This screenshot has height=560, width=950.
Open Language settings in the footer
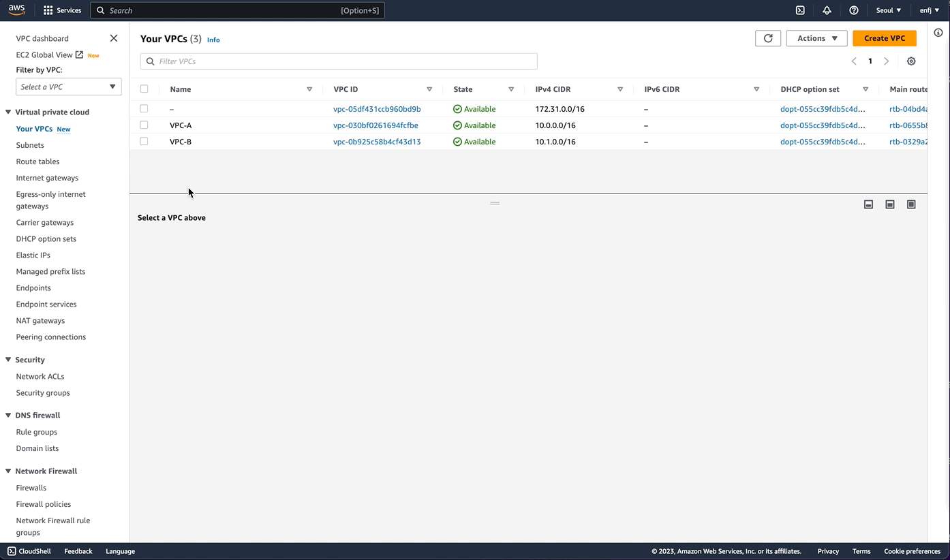click(x=121, y=551)
